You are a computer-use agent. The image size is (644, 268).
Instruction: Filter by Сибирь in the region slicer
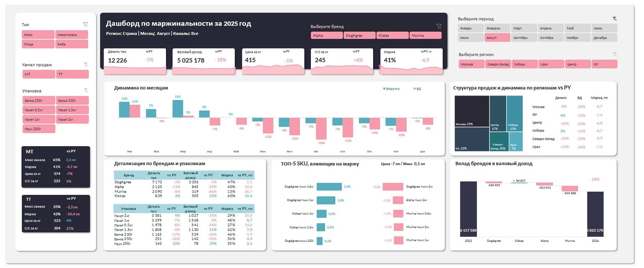524,64
